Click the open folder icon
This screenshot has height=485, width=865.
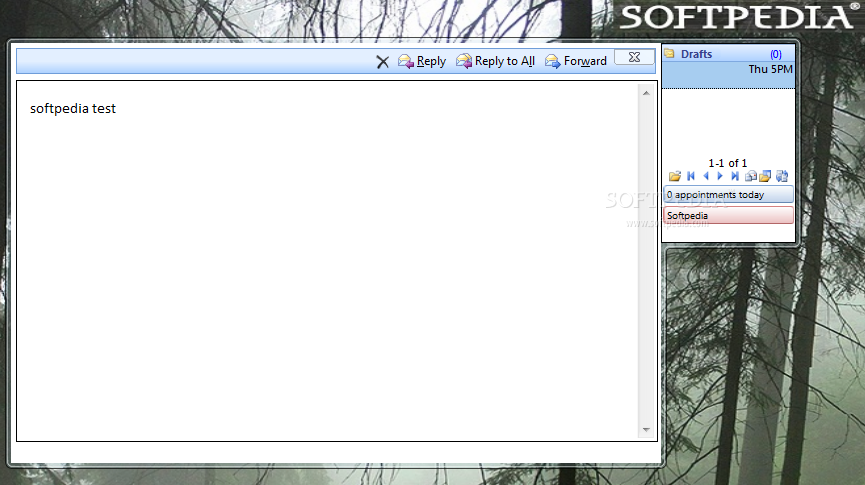pyautogui.click(x=675, y=177)
